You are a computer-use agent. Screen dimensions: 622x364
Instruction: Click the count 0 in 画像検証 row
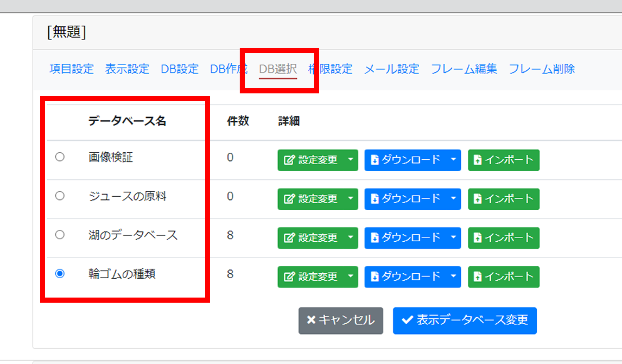(x=230, y=157)
